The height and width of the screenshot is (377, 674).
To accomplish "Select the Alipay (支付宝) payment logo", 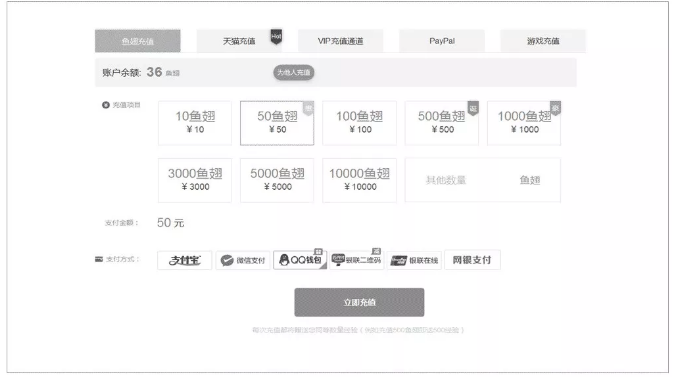I will coord(184,260).
